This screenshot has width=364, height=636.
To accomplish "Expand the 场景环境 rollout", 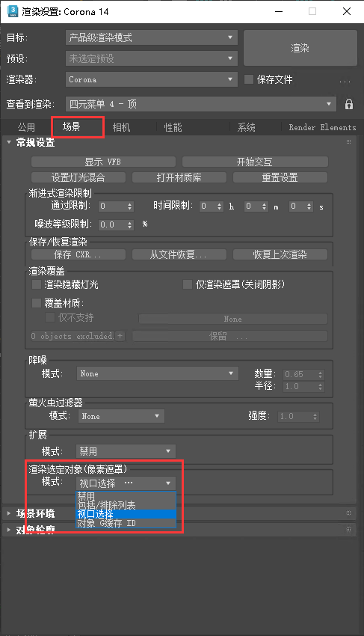I will (x=35, y=513).
